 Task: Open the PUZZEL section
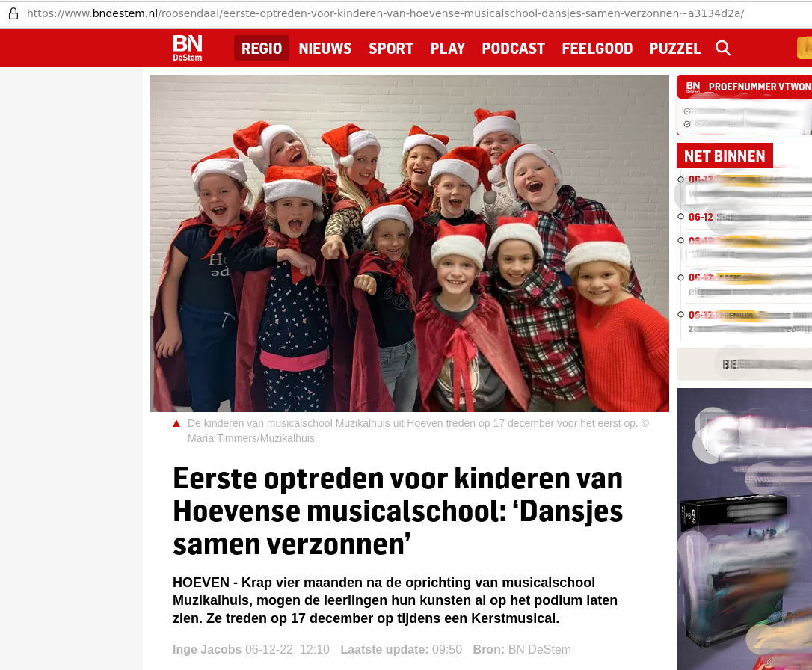point(674,48)
